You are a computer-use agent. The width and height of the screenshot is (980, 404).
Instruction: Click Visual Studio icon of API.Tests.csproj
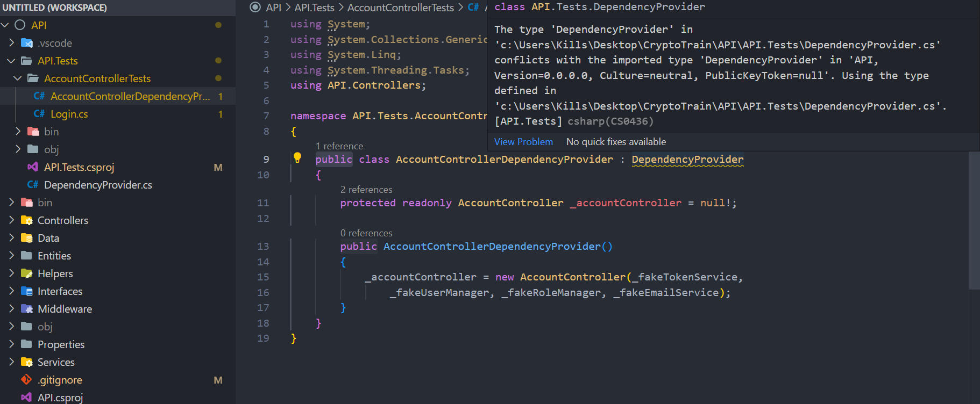click(x=33, y=167)
